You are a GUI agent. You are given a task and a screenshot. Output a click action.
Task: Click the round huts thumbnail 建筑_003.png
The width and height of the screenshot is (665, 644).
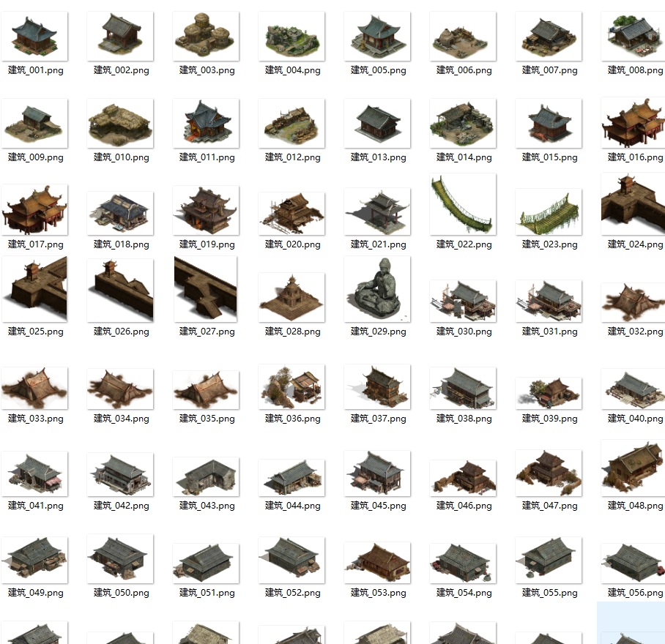pyautogui.click(x=206, y=37)
